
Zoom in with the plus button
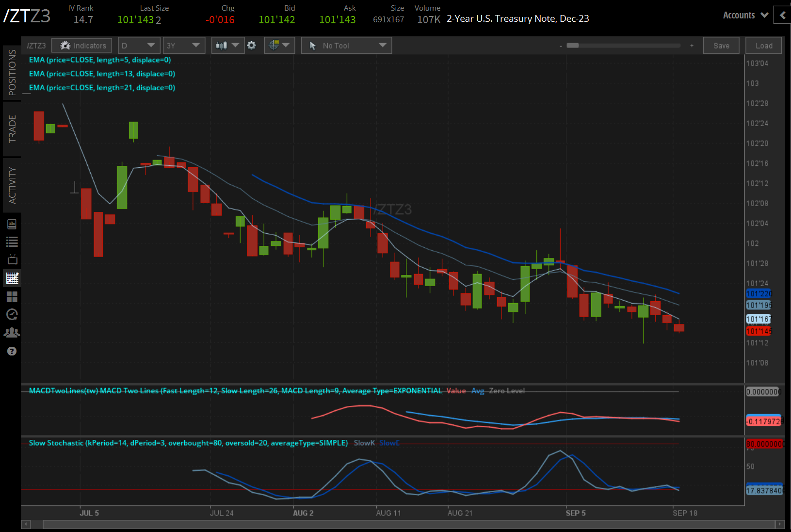(692, 46)
